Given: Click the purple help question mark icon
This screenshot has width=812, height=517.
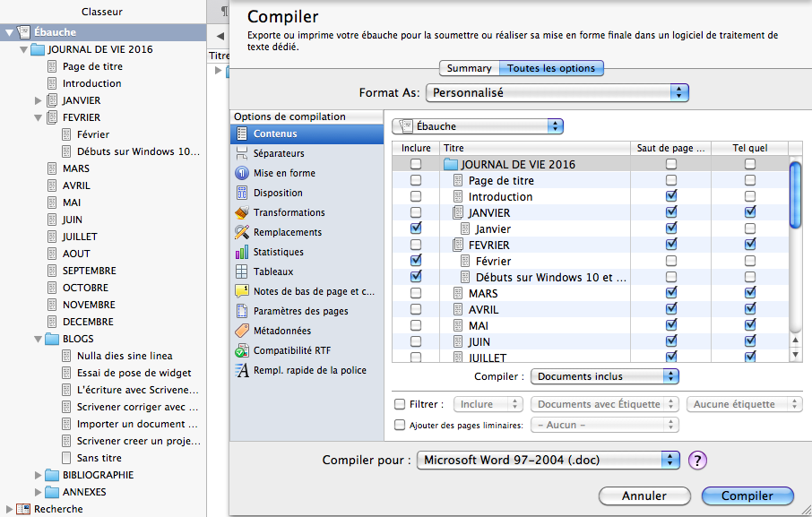Looking at the screenshot, I should (698, 461).
